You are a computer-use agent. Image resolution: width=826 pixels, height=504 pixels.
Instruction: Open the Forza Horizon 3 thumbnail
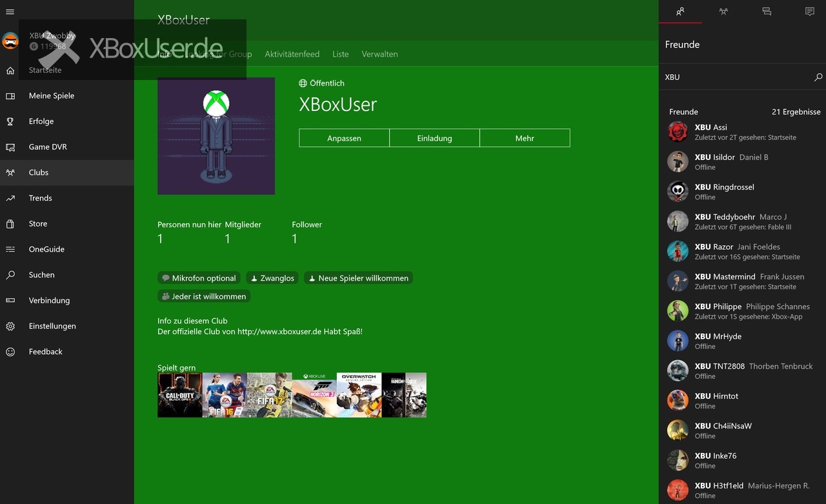pos(314,395)
